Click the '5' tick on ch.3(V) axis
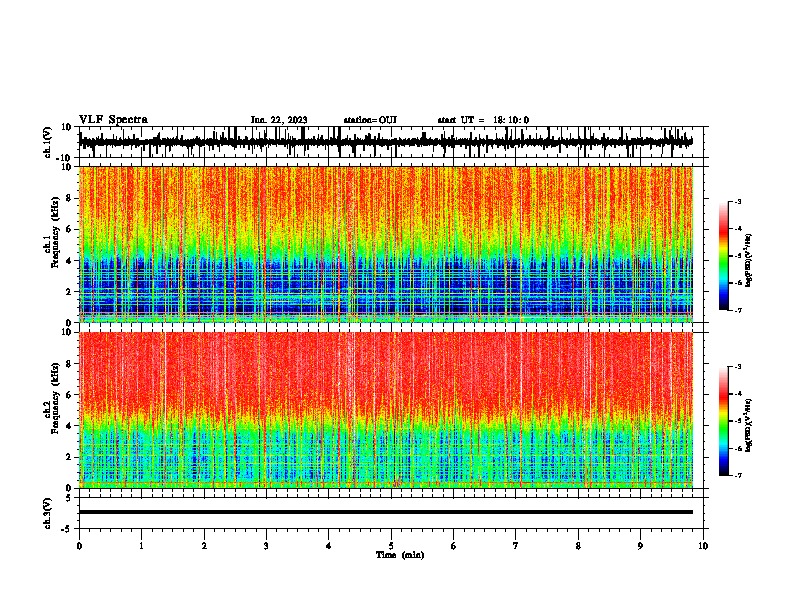Viewport: 792px width, 612px height. (70, 498)
